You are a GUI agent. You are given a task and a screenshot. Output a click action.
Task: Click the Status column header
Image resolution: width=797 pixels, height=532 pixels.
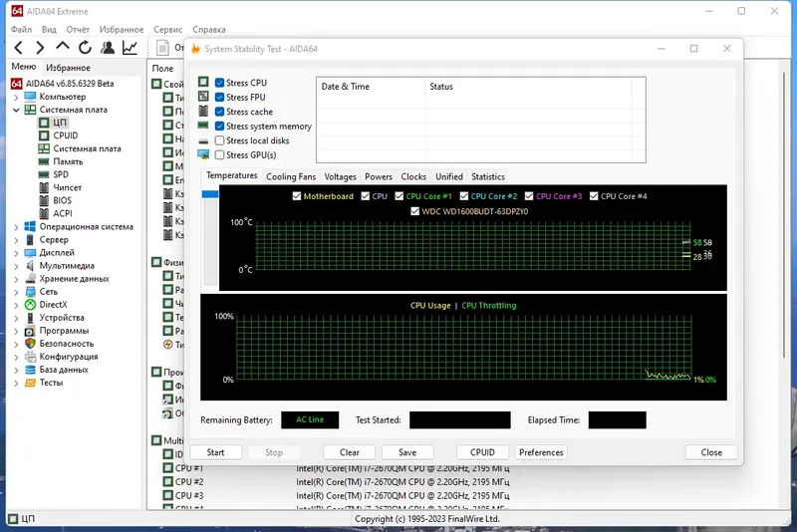tap(528, 87)
